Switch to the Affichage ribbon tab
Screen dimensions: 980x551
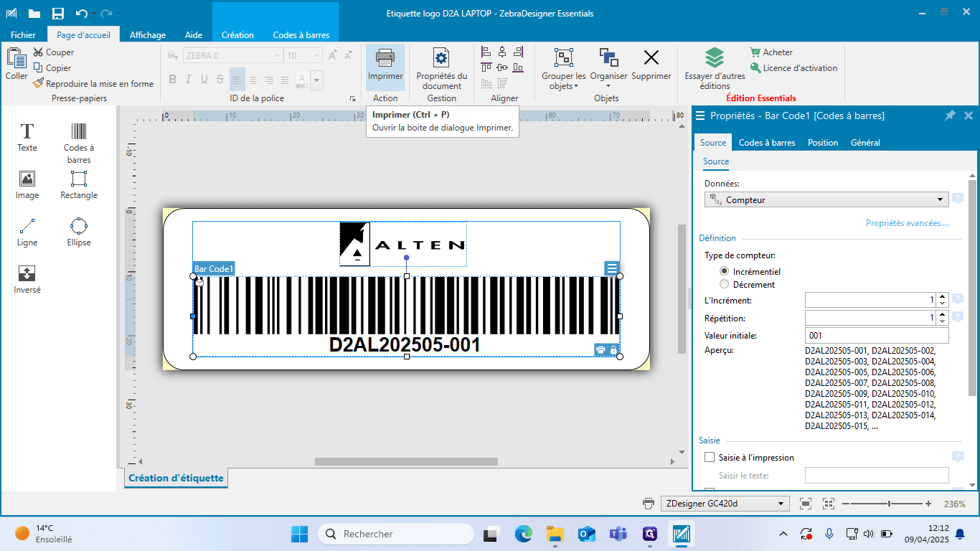148,34
